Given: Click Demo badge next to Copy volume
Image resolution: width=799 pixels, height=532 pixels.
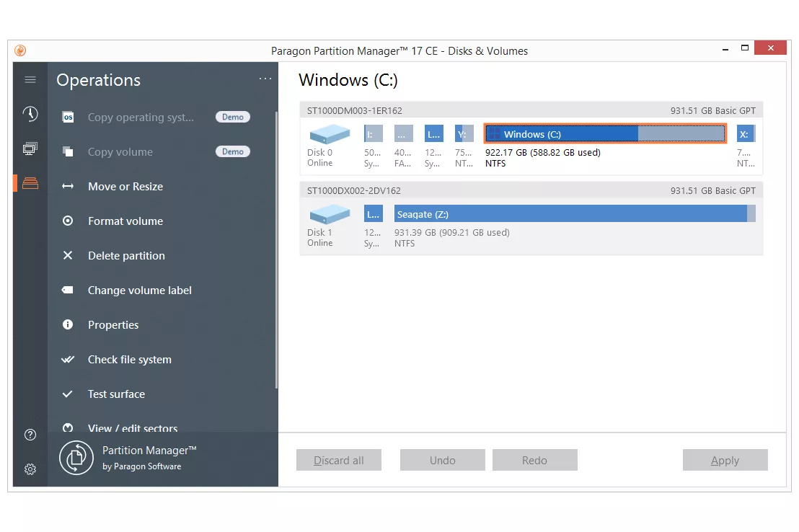Looking at the screenshot, I should point(233,151).
